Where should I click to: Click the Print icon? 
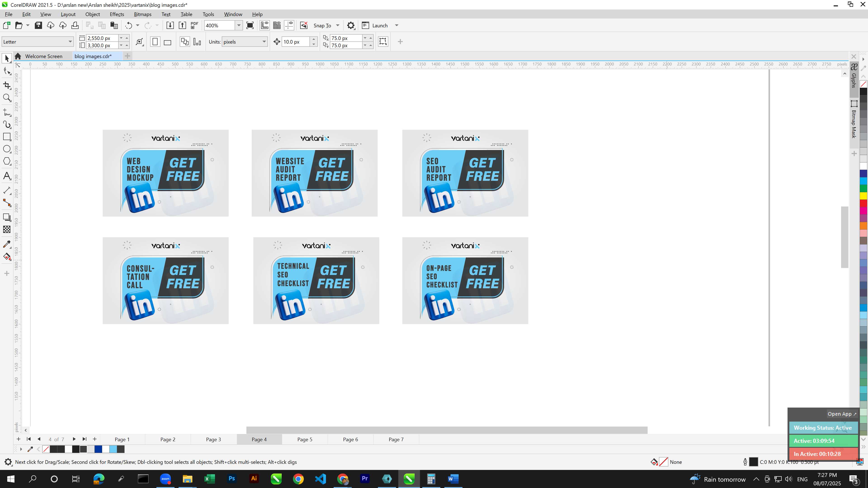click(x=75, y=25)
